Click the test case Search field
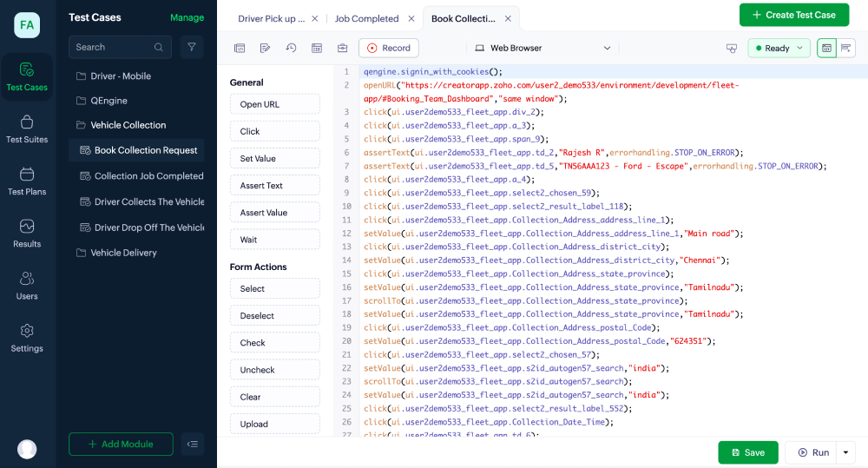Image resolution: width=868 pixels, height=468 pixels. tap(113, 47)
